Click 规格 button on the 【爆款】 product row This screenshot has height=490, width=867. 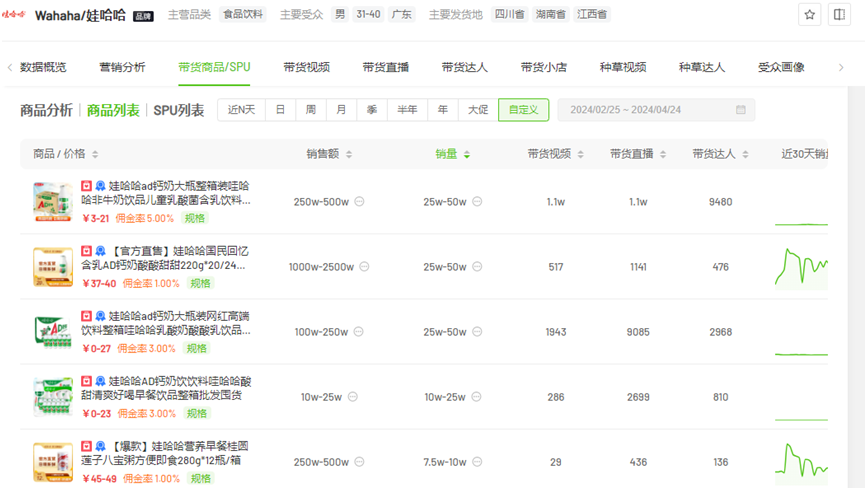(x=199, y=479)
